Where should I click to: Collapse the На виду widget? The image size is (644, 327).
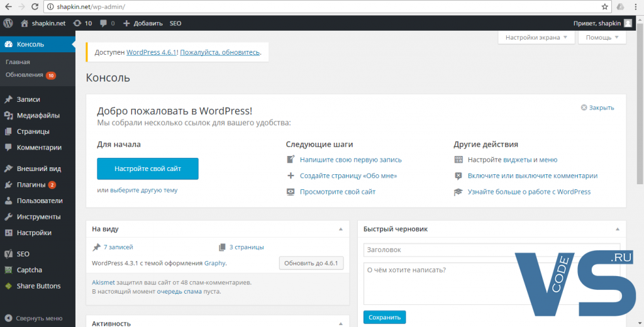[340, 230]
